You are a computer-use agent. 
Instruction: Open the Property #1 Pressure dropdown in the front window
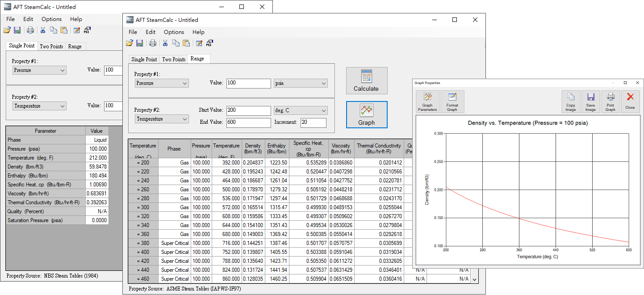click(162, 83)
